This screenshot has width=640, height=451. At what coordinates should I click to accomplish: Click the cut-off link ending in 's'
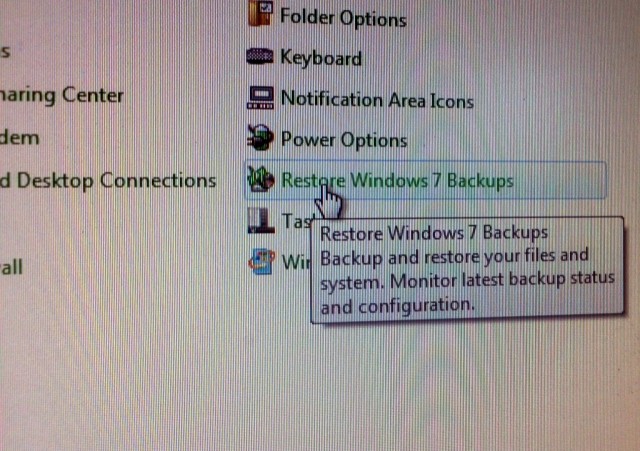tap(5, 52)
